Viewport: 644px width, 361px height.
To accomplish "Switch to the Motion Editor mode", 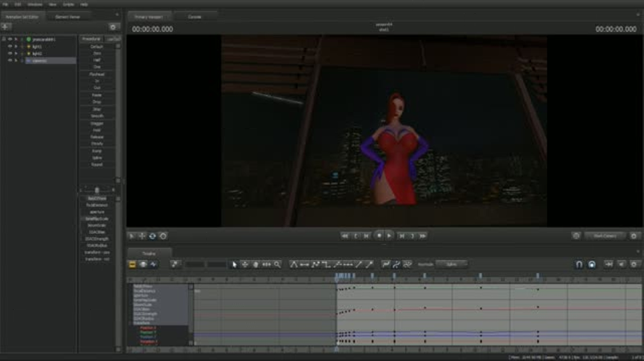I will point(143,264).
